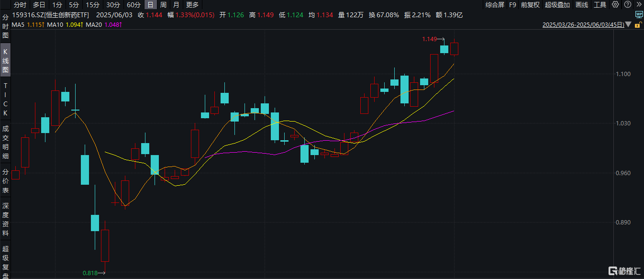The height and width of the screenshot is (279, 644).
Task: Click the 额 1.39亿 amount value
Action: point(449,15)
